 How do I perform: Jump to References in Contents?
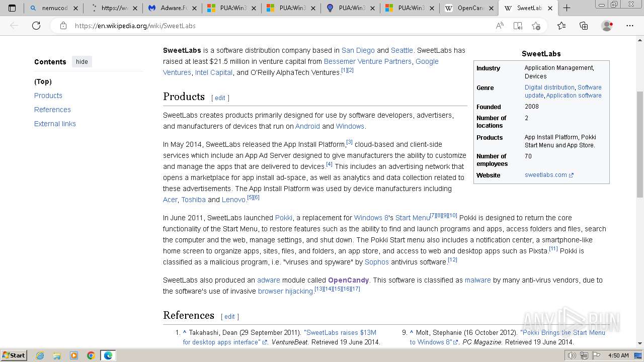click(52, 110)
